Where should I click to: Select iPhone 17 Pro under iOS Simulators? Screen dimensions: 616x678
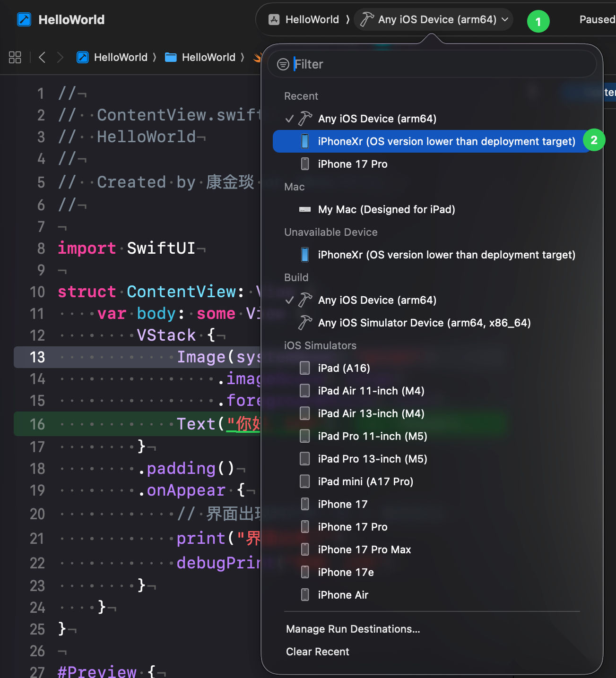[x=432, y=527]
